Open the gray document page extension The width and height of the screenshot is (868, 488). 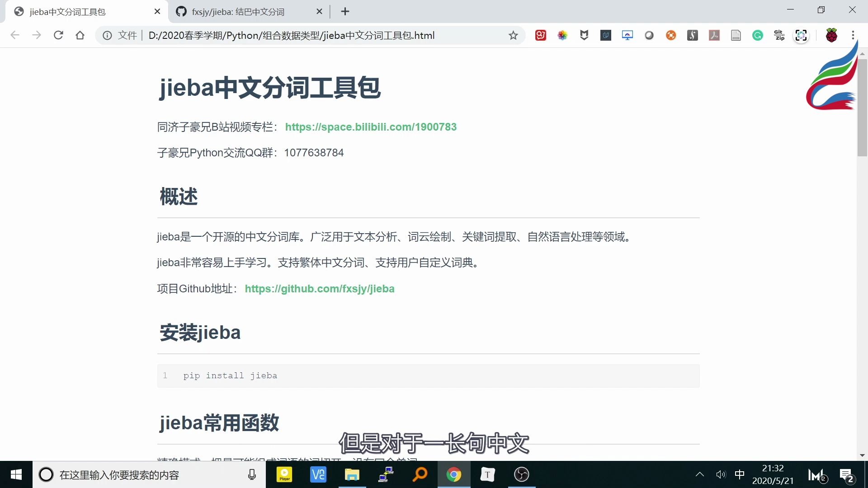(x=736, y=35)
